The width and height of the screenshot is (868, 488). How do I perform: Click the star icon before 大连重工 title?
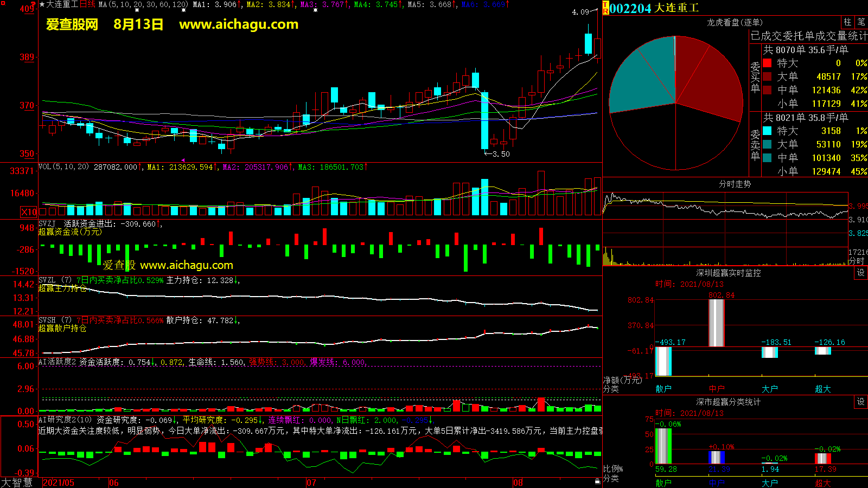click(x=42, y=4)
